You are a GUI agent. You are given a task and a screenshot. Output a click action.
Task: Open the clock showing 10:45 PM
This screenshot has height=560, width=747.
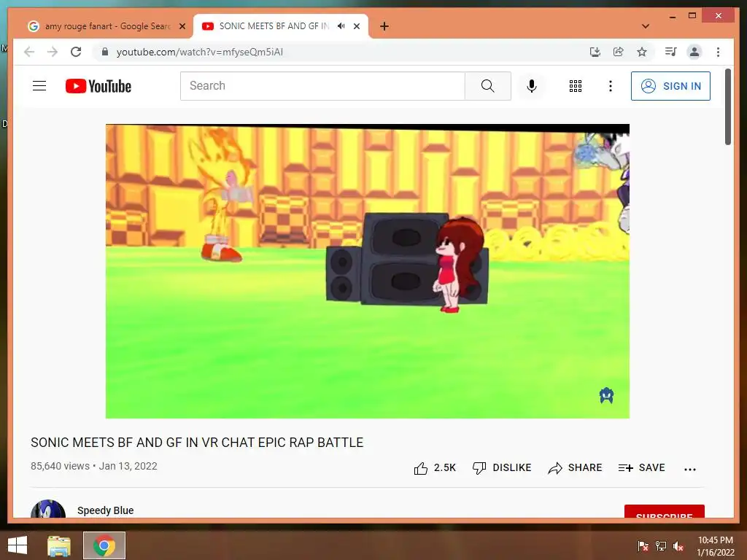click(716, 545)
